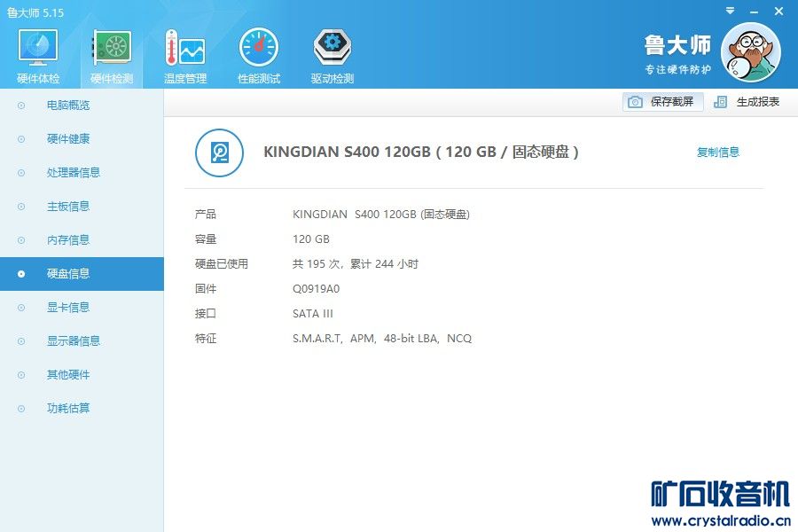The image size is (798, 532).
Task: Open the title bar dropdown menu arrow
Action: coord(730,11)
